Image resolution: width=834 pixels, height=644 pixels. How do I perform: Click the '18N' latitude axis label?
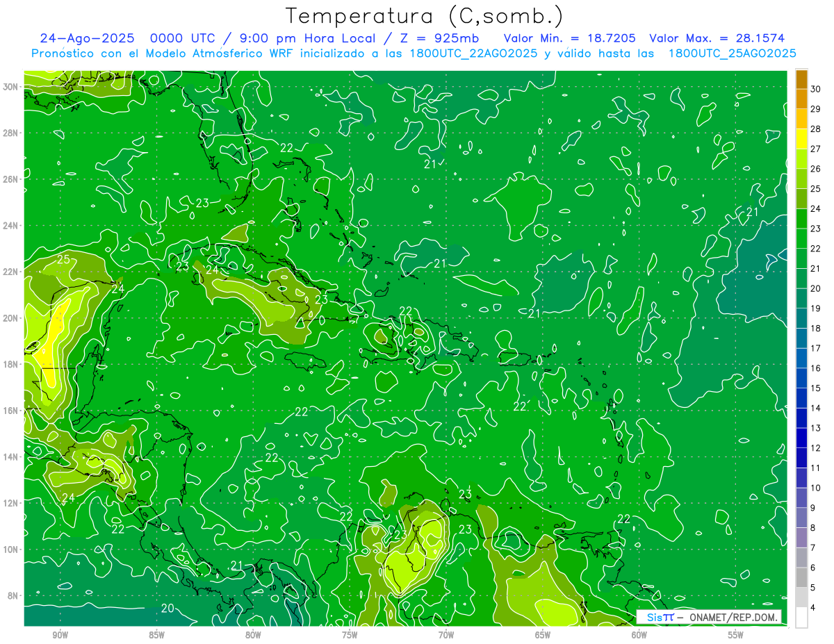coord(11,364)
